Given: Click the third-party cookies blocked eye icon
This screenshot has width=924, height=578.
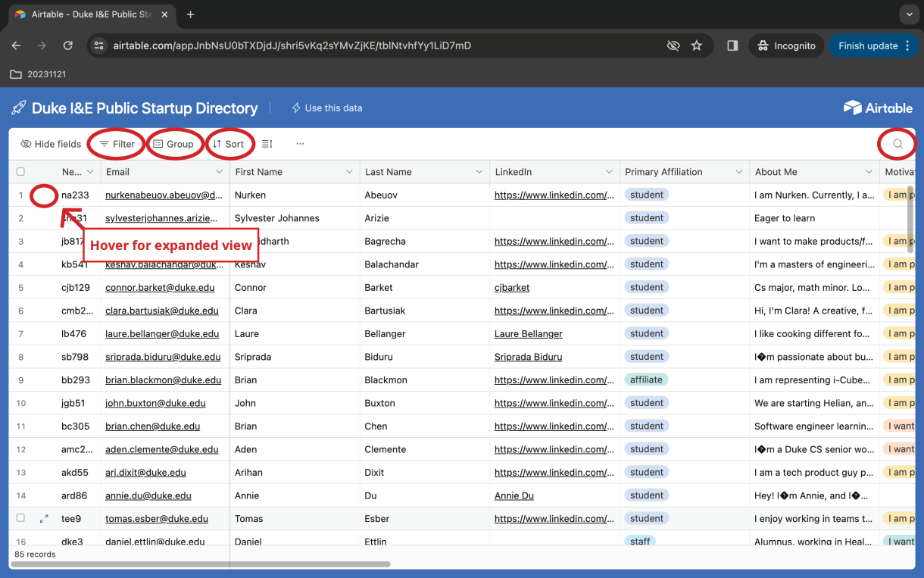Looking at the screenshot, I should pyautogui.click(x=673, y=45).
